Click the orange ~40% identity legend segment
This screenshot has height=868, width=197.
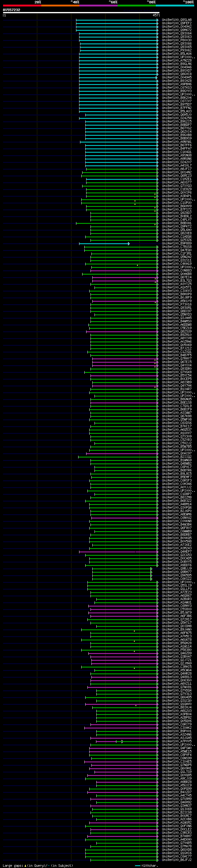pyautogui.click(x=60, y=6)
